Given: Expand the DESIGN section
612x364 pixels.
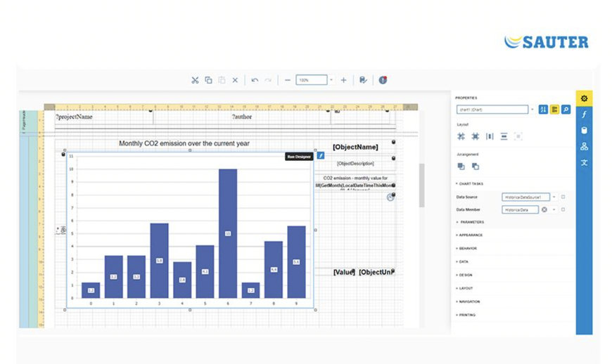Looking at the screenshot, I should coord(464,275).
